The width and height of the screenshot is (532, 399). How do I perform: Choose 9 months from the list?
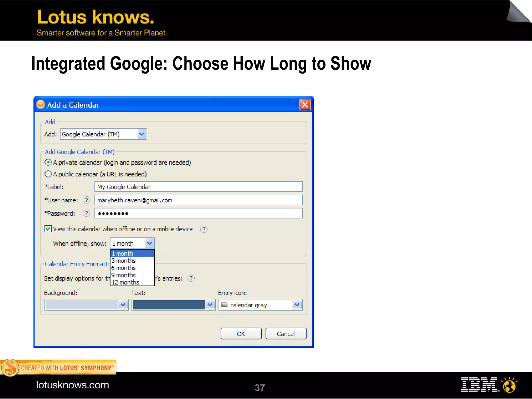[132, 275]
